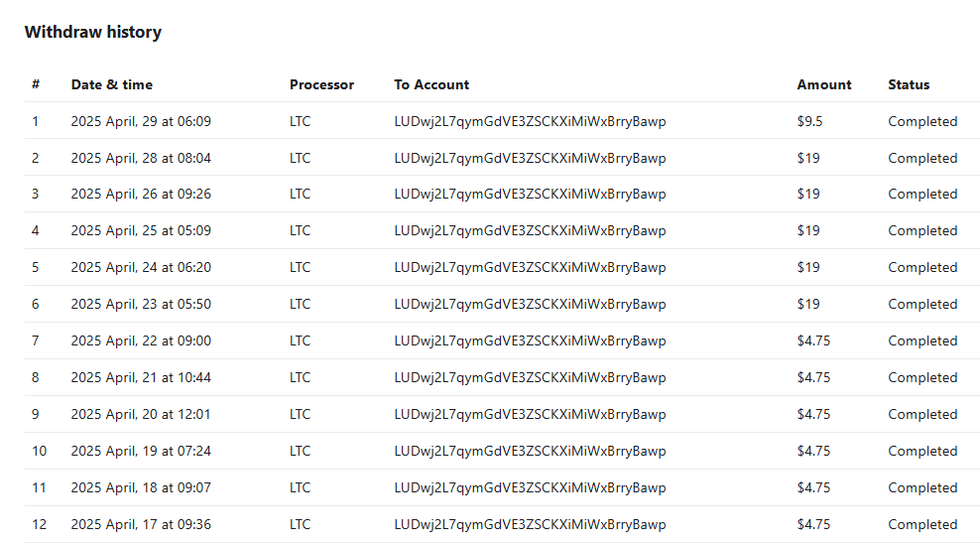Viewport: 980px width, 543px height.
Task: Select the Date & time column header
Action: tap(112, 84)
